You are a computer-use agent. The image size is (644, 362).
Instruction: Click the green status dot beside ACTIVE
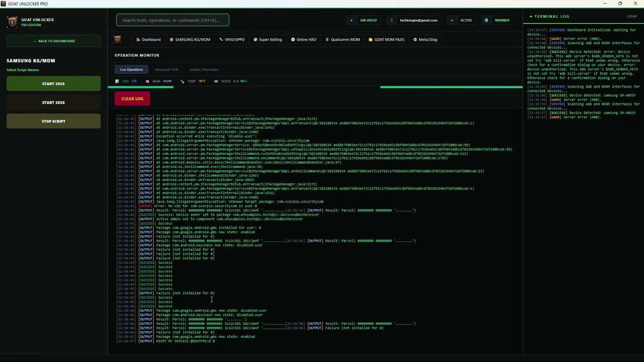[x=452, y=20]
